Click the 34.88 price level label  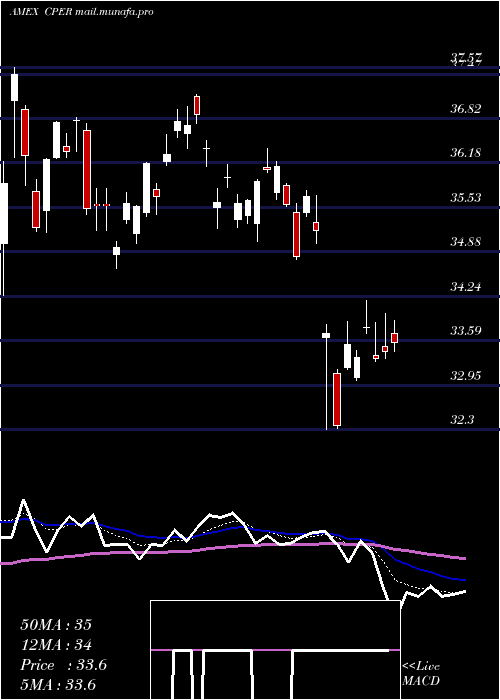coord(466,242)
